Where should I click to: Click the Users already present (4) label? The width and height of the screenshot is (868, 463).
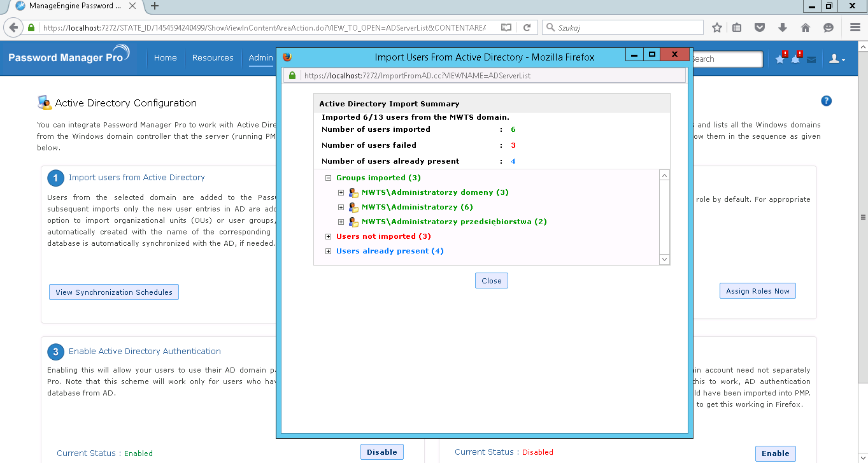click(390, 251)
